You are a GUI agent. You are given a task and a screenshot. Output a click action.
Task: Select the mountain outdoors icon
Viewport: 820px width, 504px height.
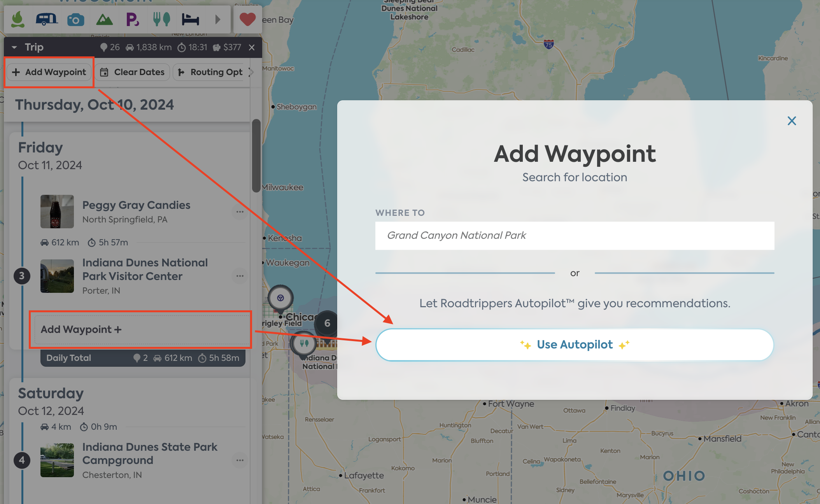pos(104,19)
